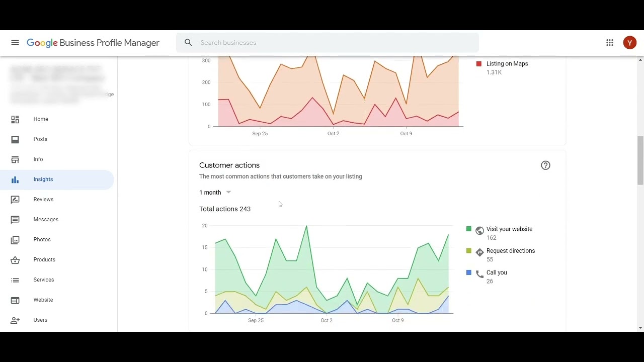The image size is (644, 362).
Task: Click the Reviews icon in sidebar
Action: point(15,200)
